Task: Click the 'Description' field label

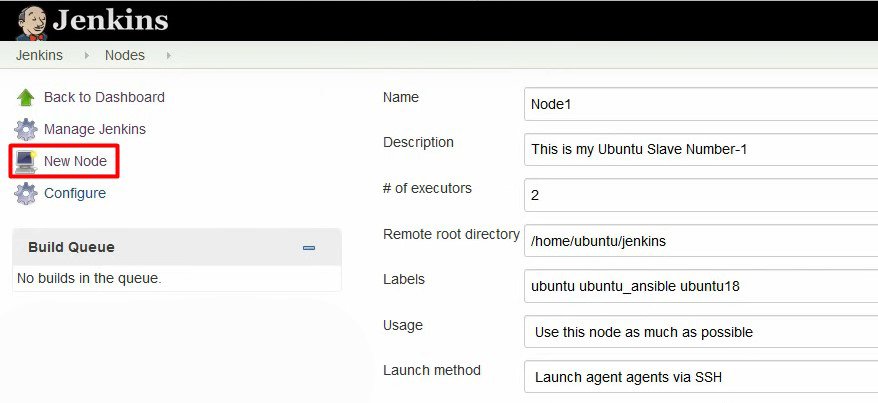Action: coord(418,143)
